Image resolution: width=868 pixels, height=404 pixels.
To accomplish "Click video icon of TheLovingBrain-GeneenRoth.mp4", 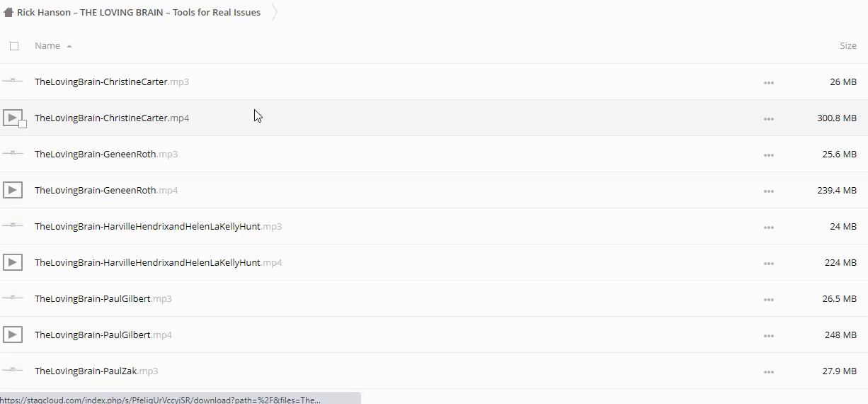I will (13, 190).
